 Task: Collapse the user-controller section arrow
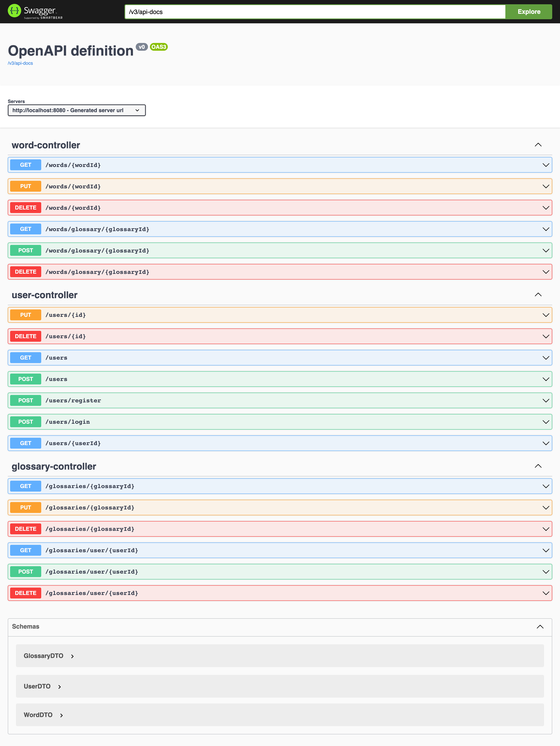click(538, 295)
